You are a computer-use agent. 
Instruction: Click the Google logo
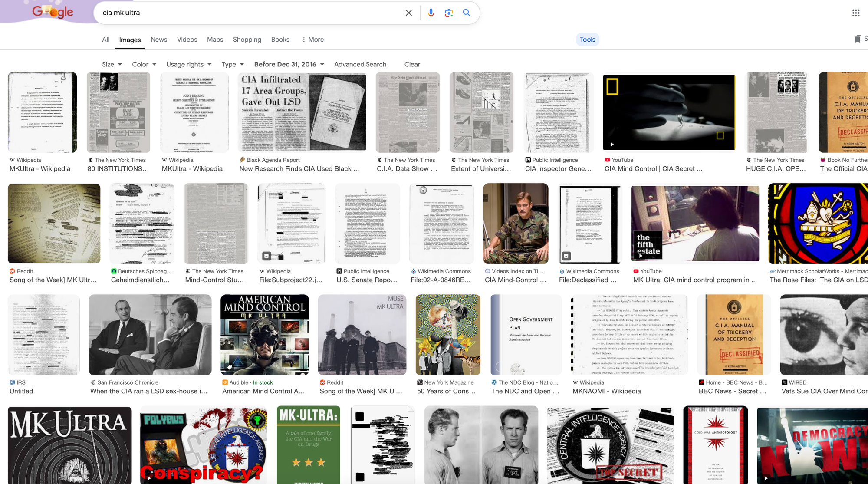[53, 12]
